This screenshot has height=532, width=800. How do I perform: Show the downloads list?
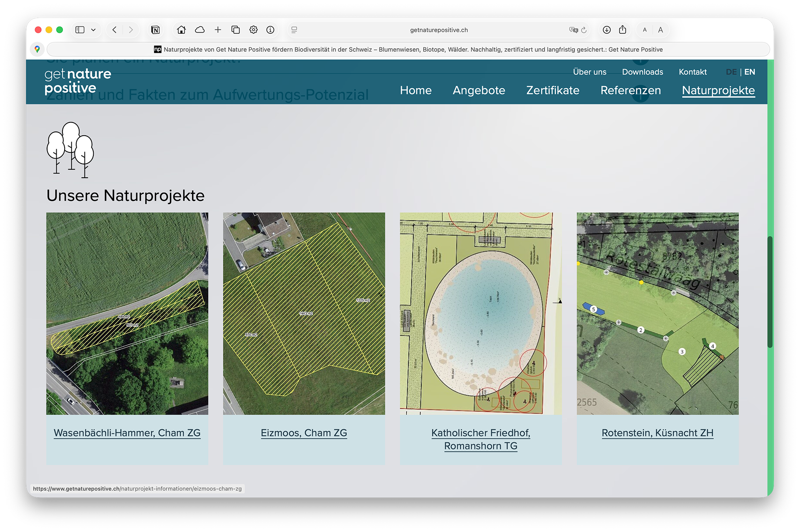607,30
